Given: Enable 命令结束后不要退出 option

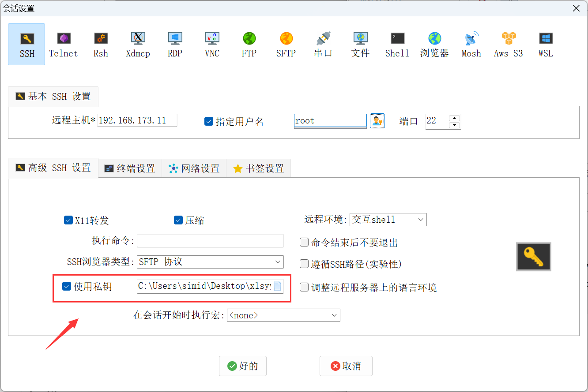Looking at the screenshot, I should (304, 242).
